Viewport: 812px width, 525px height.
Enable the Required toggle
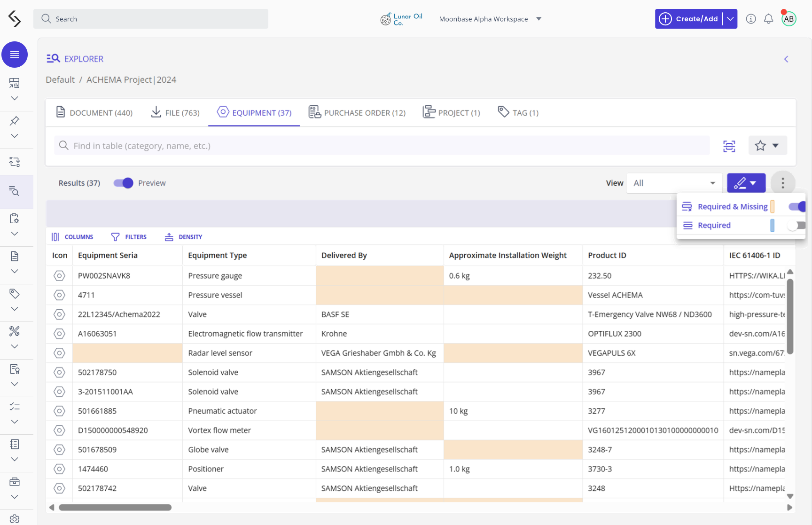coord(796,226)
